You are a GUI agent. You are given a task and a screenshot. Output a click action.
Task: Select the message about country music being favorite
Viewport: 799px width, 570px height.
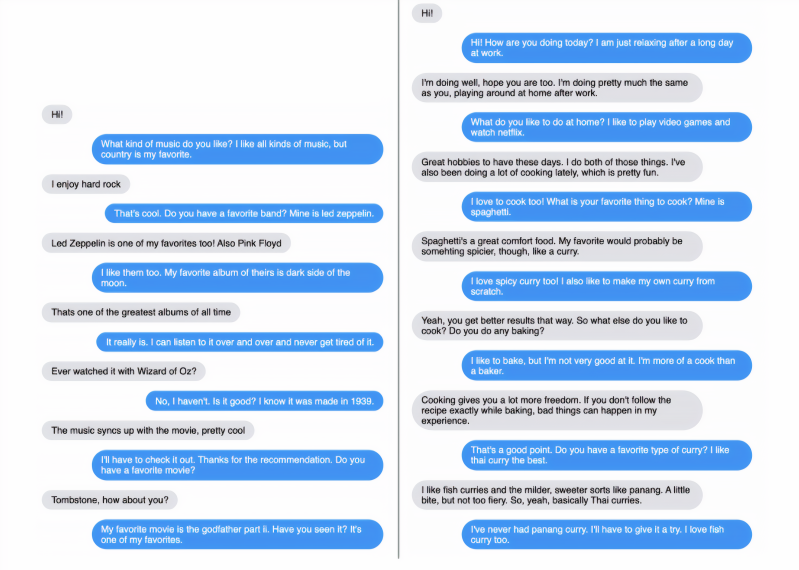(x=236, y=149)
